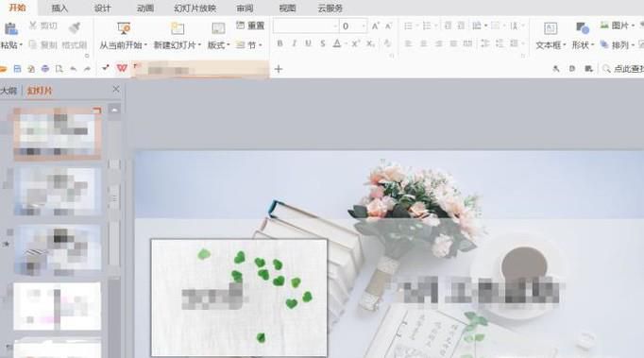
Task: Select the second slide thumbnail
Action: pyautogui.click(x=57, y=191)
